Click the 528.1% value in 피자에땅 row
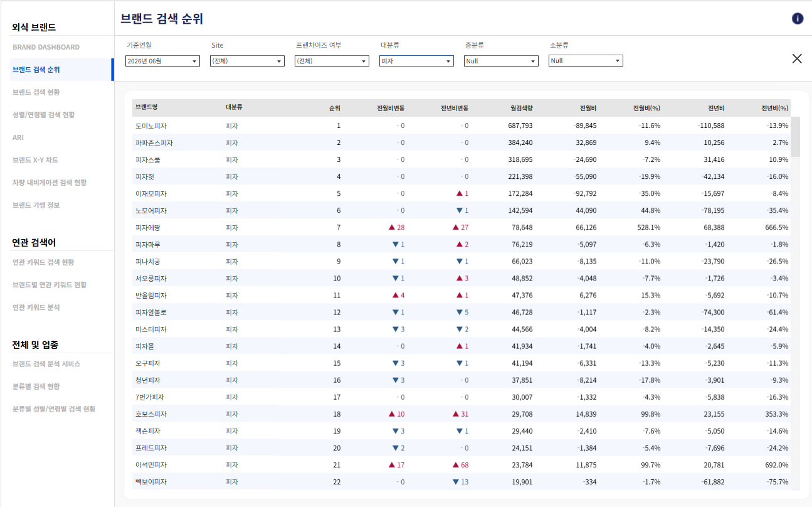The width and height of the screenshot is (812, 507). [649, 228]
